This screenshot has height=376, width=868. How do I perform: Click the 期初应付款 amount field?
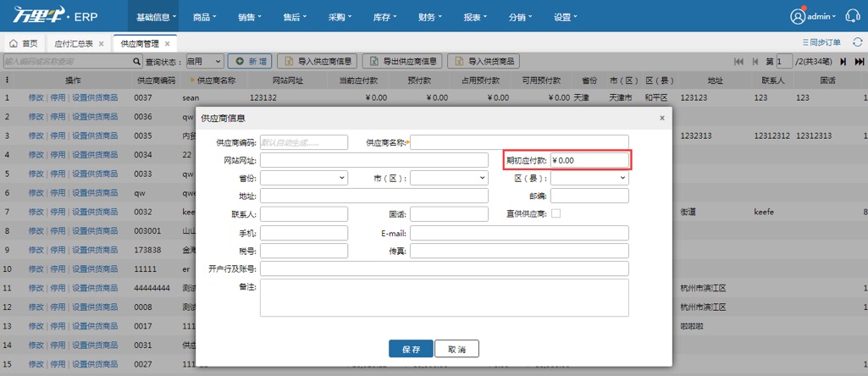click(589, 160)
